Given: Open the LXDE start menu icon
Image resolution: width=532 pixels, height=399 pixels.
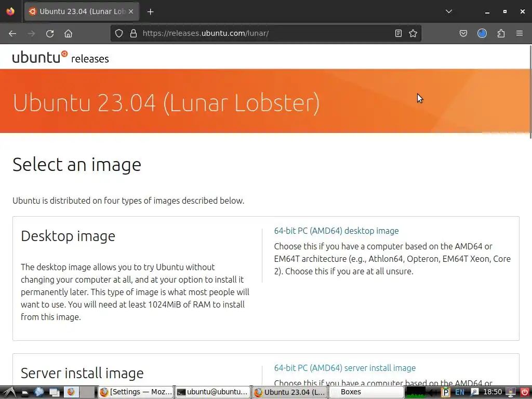Looking at the screenshot, I should pos(9,392).
